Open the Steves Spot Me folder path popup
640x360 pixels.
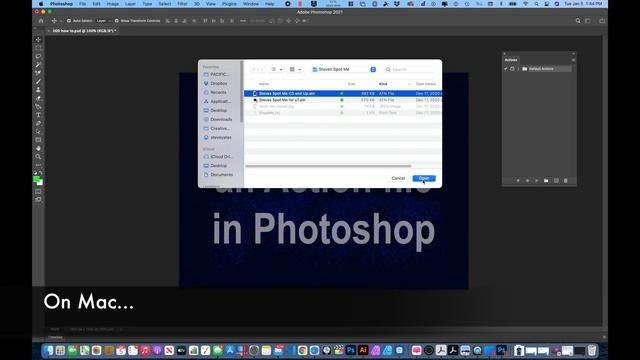(344, 69)
